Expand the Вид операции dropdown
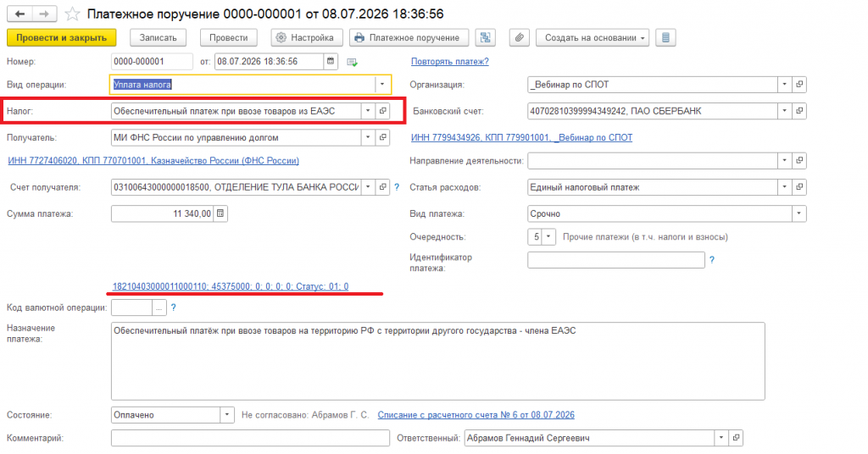Screen dimensions: 868x454 point(382,85)
